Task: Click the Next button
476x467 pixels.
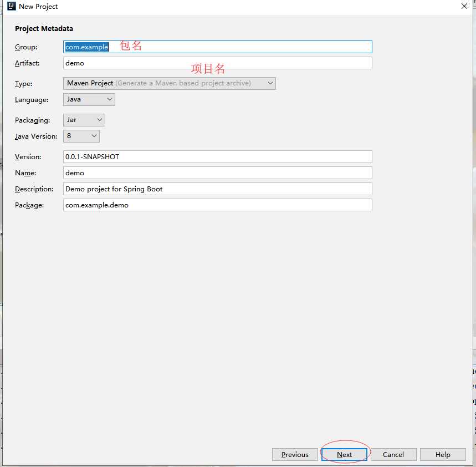Action: 344,455
